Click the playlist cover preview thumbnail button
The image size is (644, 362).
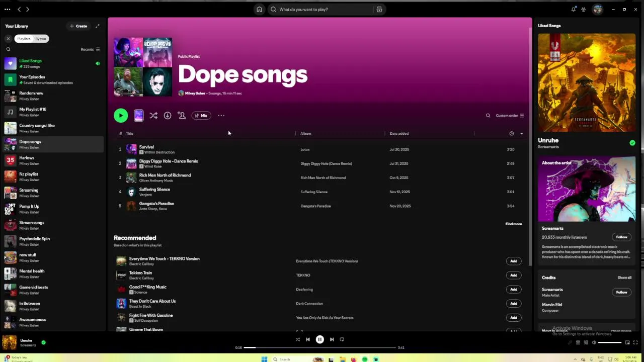pos(139,116)
